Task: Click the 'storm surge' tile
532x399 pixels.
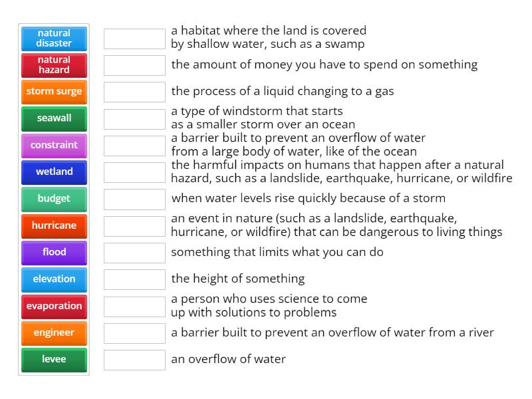Action: (x=54, y=92)
